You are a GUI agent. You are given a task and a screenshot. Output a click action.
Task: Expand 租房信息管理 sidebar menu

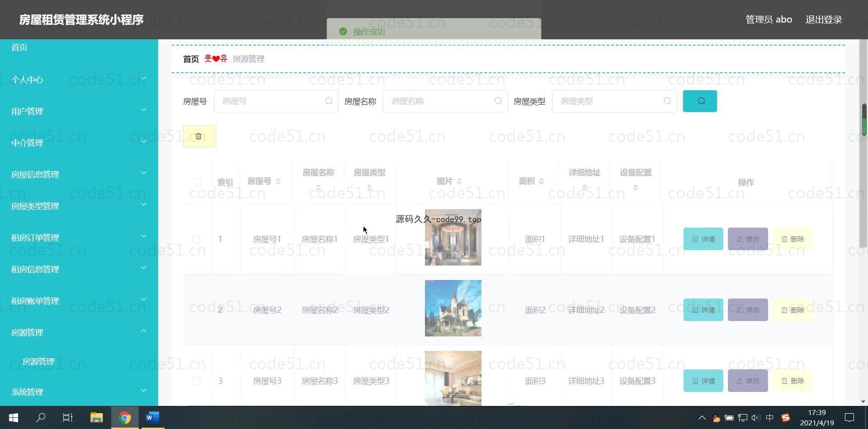point(79,269)
